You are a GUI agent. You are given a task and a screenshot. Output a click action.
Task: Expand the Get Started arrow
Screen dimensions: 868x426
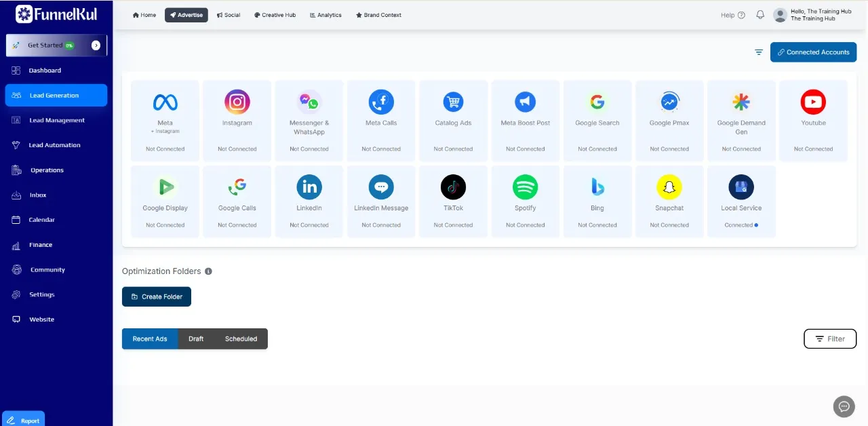click(96, 45)
